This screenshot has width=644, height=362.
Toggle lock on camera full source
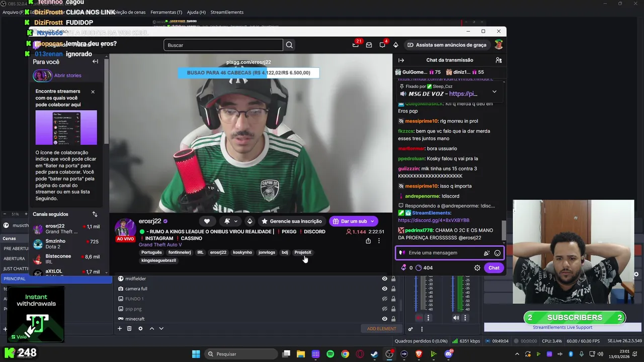click(393, 289)
